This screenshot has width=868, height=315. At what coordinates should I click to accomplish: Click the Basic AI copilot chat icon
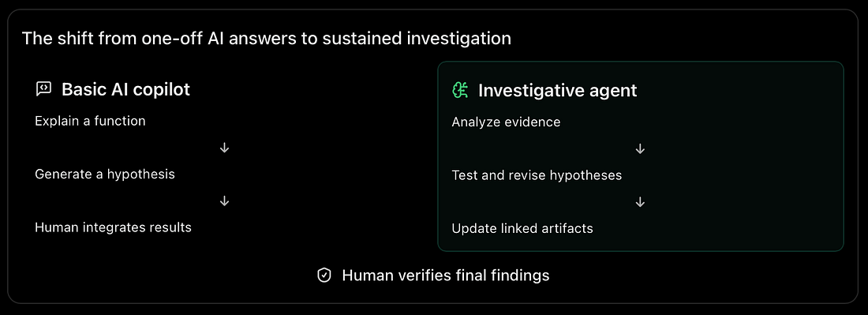pyautogui.click(x=43, y=89)
